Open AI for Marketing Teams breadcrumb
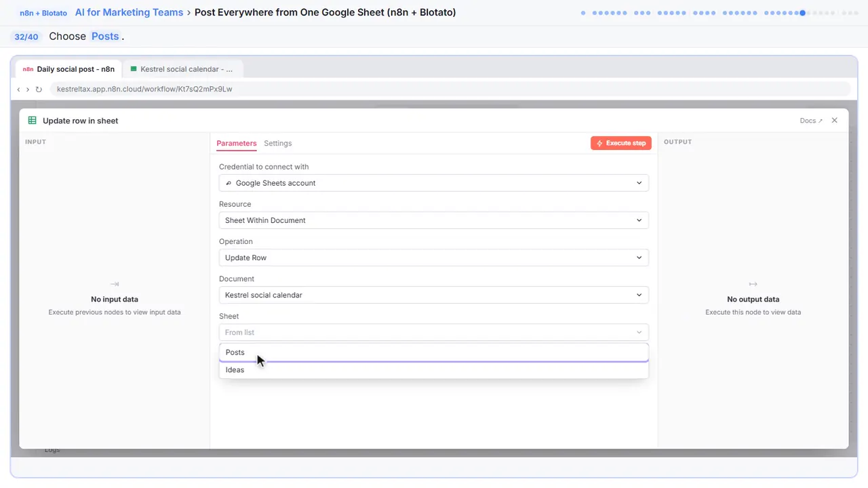Viewport: 868px width, 488px height. point(129,12)
